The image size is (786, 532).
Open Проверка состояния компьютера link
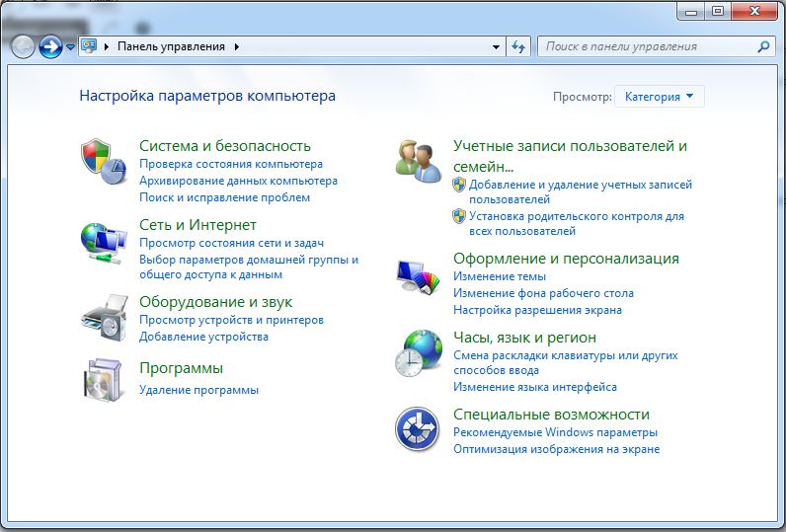click(x=230, y=164)
